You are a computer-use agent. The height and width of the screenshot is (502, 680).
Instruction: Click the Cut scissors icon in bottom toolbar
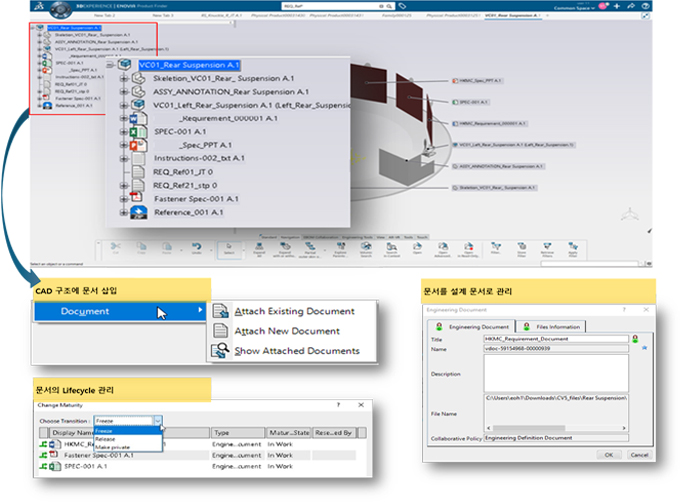(116, 246)
